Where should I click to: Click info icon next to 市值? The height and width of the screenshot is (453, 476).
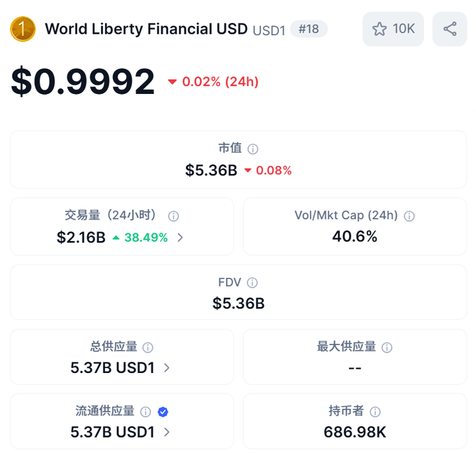pos(253,149)
